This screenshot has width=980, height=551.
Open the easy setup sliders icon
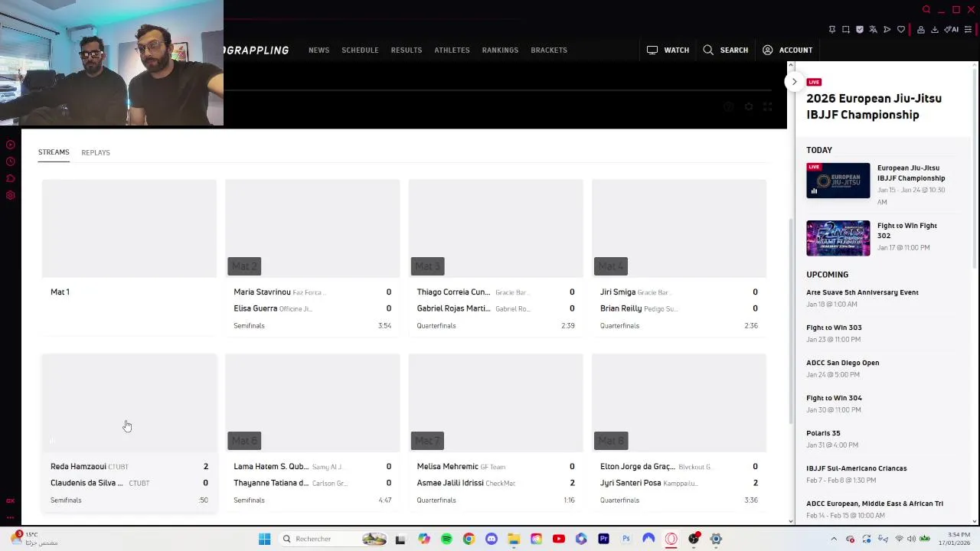(x=968, y=30)
